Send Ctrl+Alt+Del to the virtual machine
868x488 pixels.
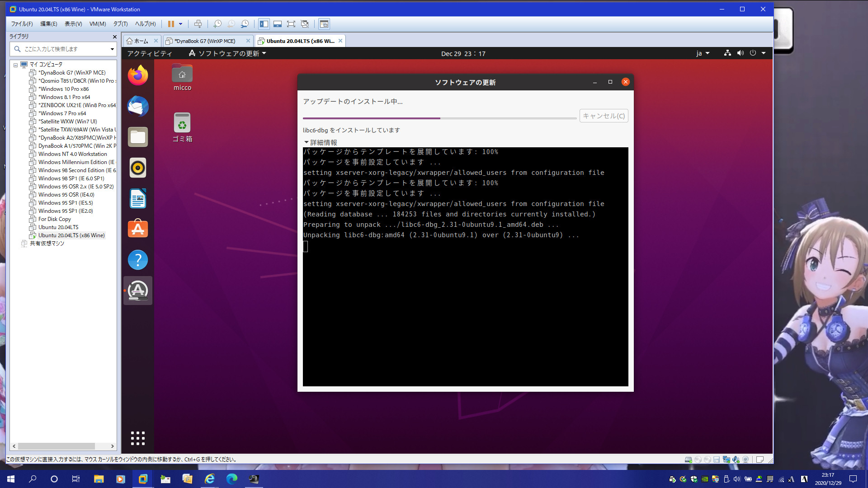click(x=198, y=24)
